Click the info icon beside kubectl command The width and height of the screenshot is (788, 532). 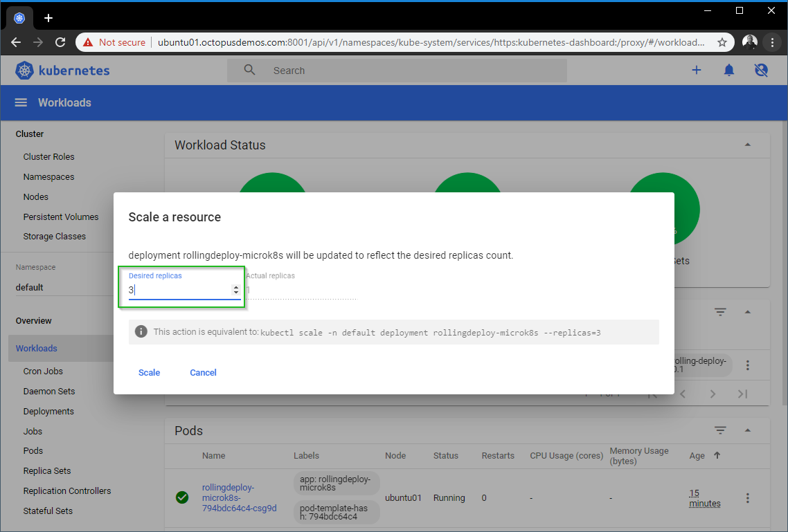(141, 331)
